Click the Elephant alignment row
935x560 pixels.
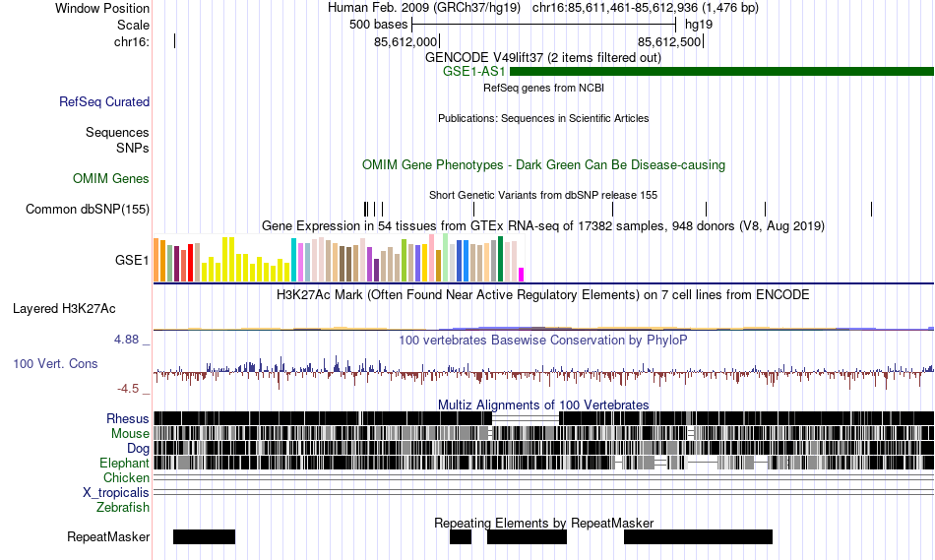click(x=544, y=463)
